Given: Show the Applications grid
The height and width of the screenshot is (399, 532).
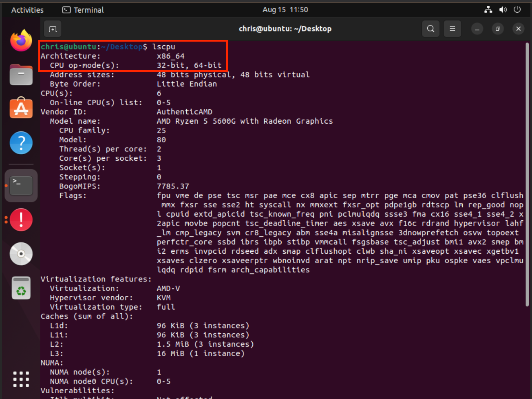Looking at the screenshot, I should [x=21, y=379].
